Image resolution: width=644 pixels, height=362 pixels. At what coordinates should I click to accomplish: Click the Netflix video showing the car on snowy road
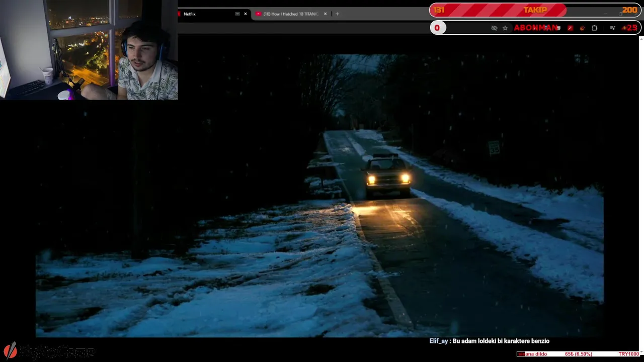point(319,195)
